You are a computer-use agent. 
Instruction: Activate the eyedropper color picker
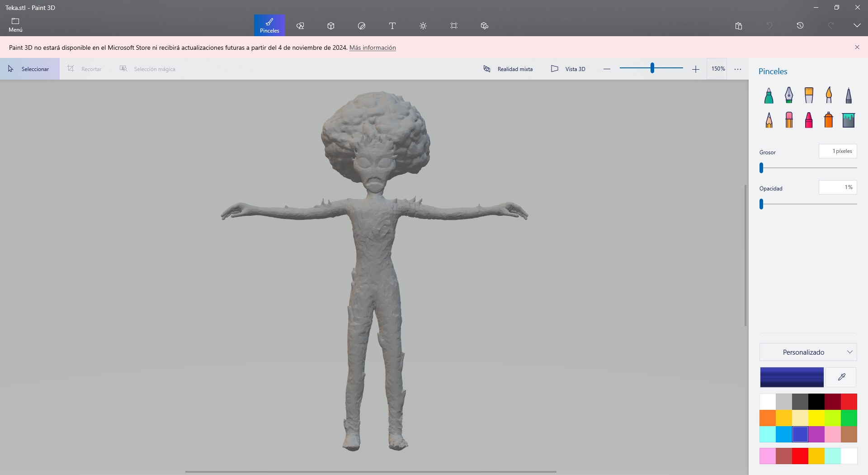pos(841,377)
